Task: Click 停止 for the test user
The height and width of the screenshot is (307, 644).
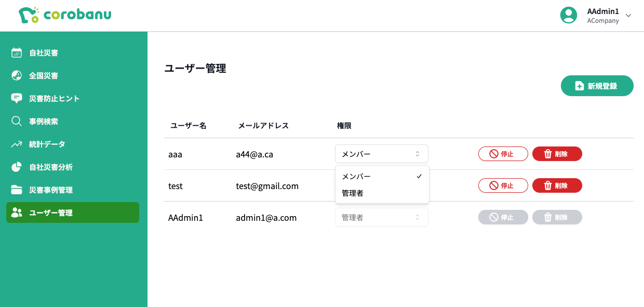Action: pyautogui.click(x=503, y=185)
